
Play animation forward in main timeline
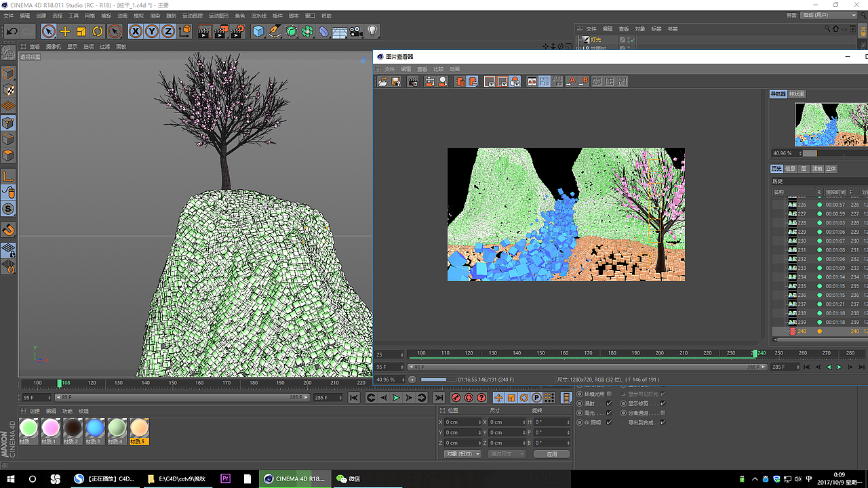click(x=397, y=398)
